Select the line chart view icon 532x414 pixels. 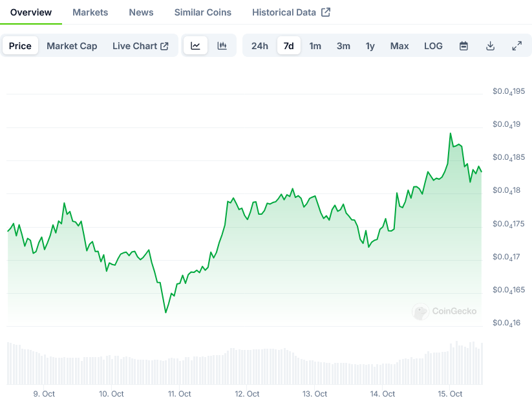click(x=195, y=46)
